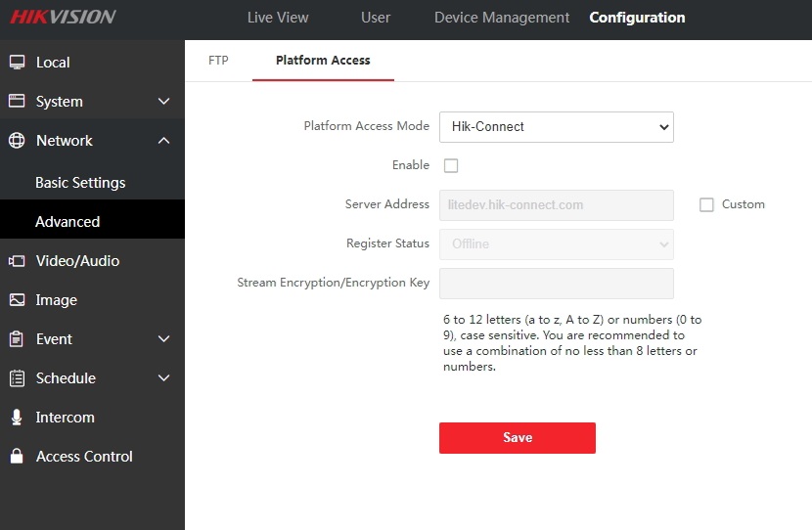Open the Live View menu
Viewport: 812px width, 530px height.
pyautogui.click(x=278, y=18)
